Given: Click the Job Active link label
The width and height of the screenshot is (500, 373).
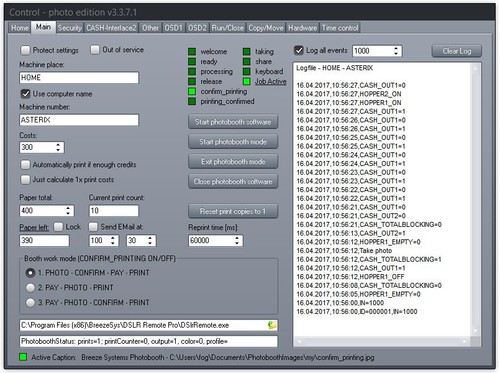Looking at the screenshot, I should click(271, 81).
